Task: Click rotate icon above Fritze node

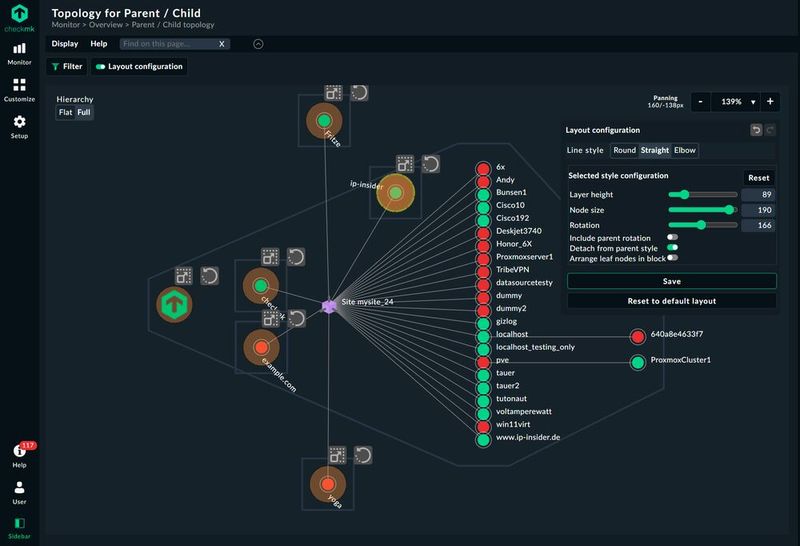Action: tap(359, 92)
